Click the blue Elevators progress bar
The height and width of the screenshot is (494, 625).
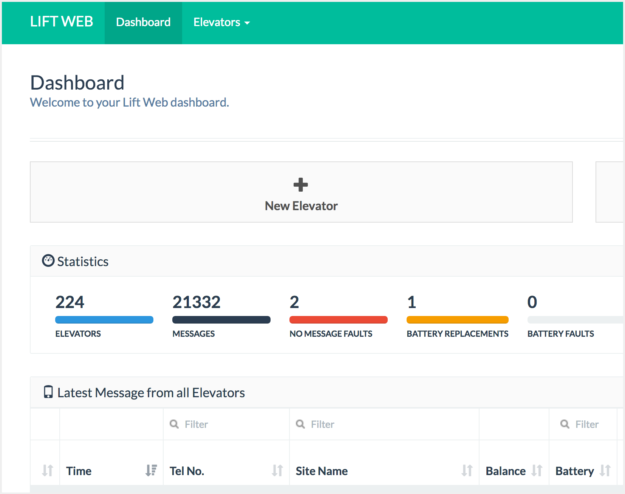click(104, 320)
